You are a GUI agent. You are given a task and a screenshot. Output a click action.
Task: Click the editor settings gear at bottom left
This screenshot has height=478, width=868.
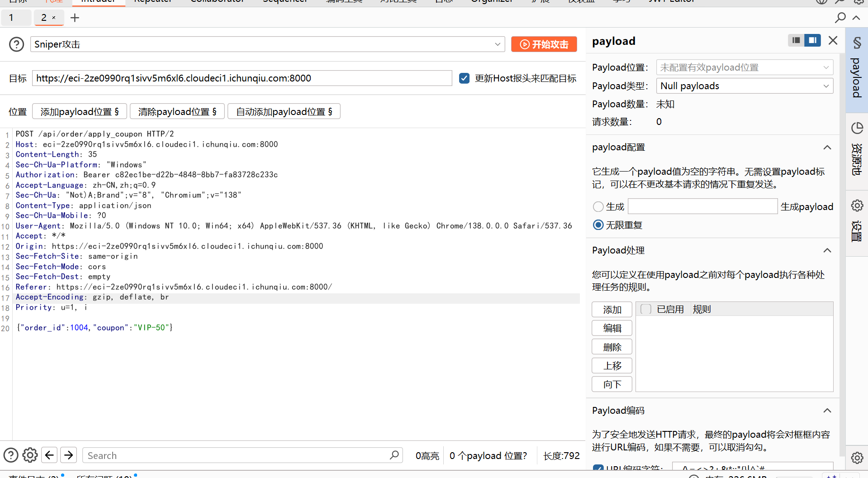30,455
